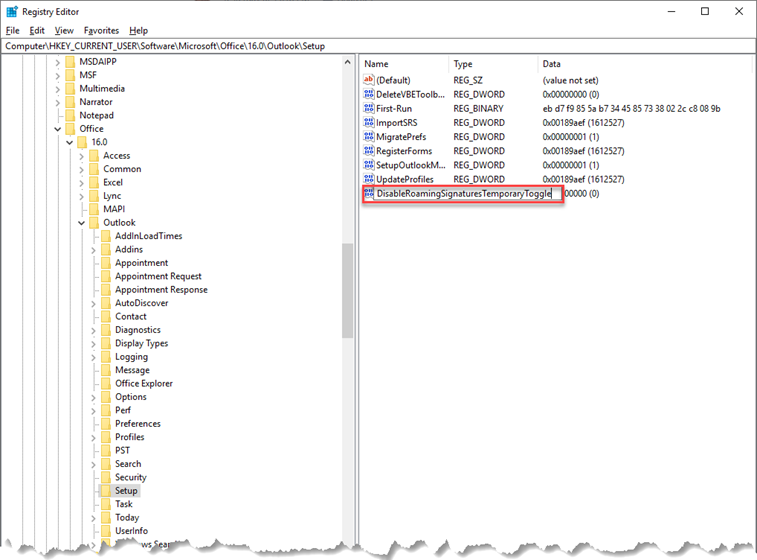Collapse the Office tree node
757x560 pixels.
(x=58, y=129)
